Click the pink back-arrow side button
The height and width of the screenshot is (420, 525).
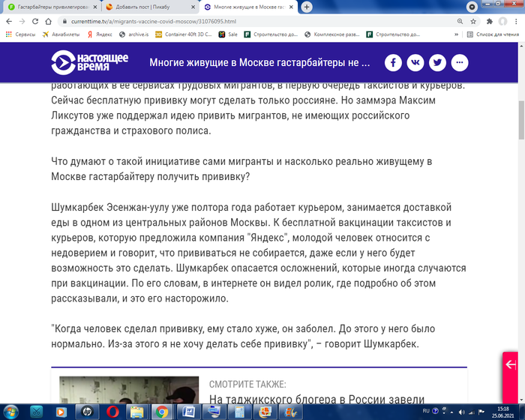pyautogui.click(x=510, y=377)
